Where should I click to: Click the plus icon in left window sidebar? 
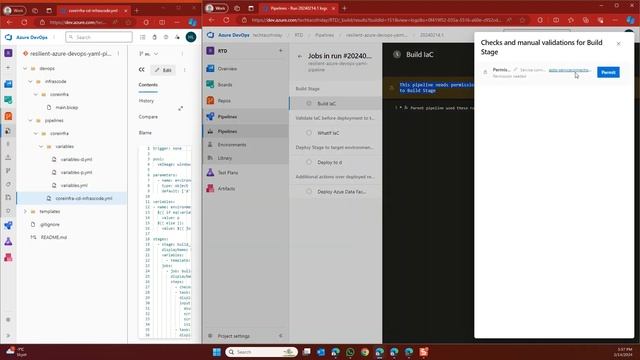click(x=8, y=68)
